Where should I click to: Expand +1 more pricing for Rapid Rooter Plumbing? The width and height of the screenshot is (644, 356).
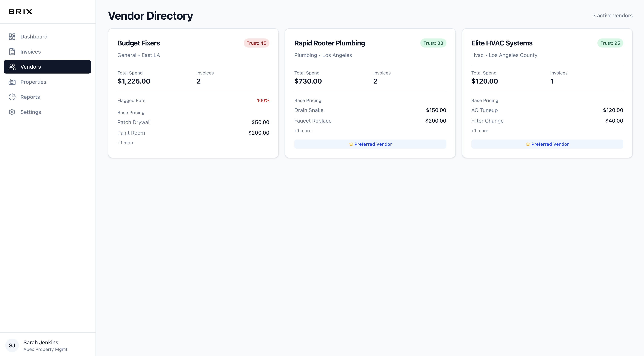coord(303,131)
